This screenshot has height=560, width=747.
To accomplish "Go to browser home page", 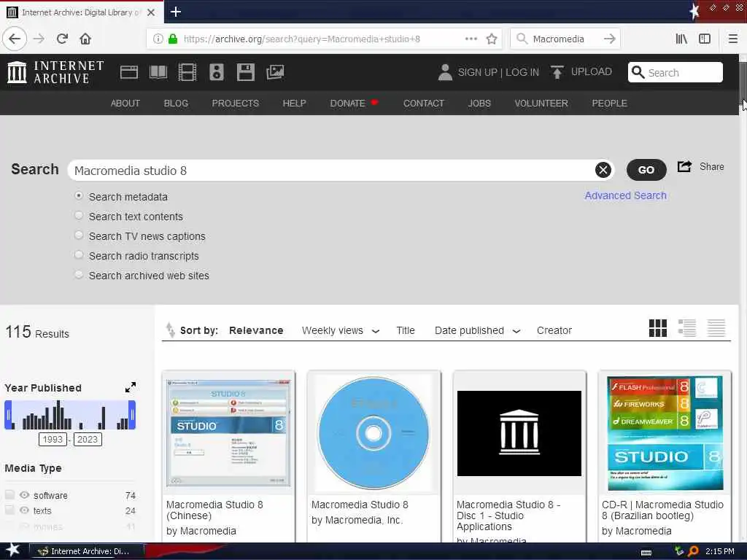I will 85,39.
